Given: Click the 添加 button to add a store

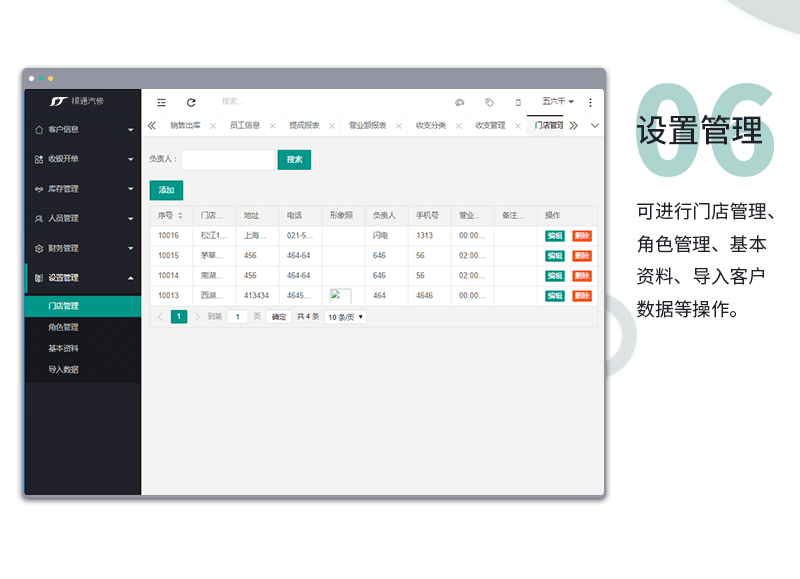Looking at the screenshot, I should pyautogui.click(x=166, y=190).
